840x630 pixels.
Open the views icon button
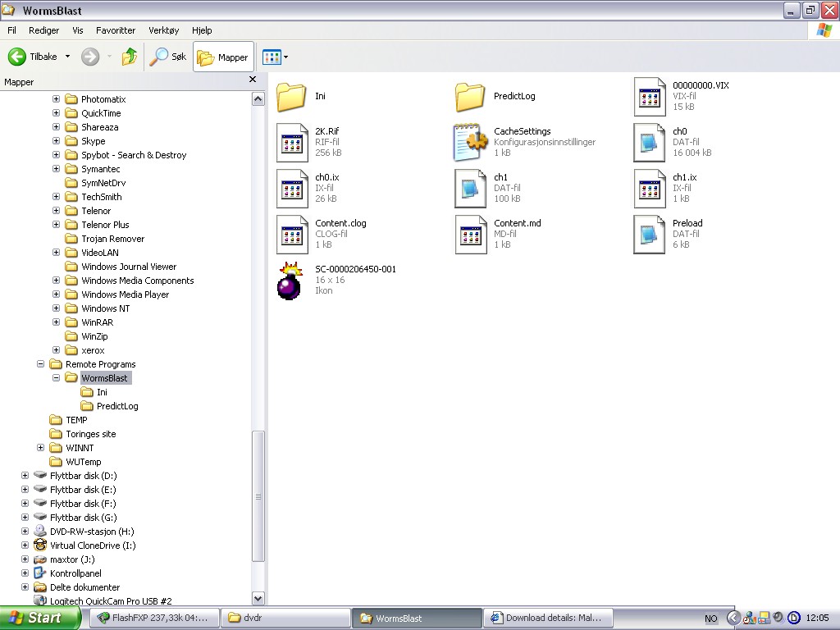272,57
